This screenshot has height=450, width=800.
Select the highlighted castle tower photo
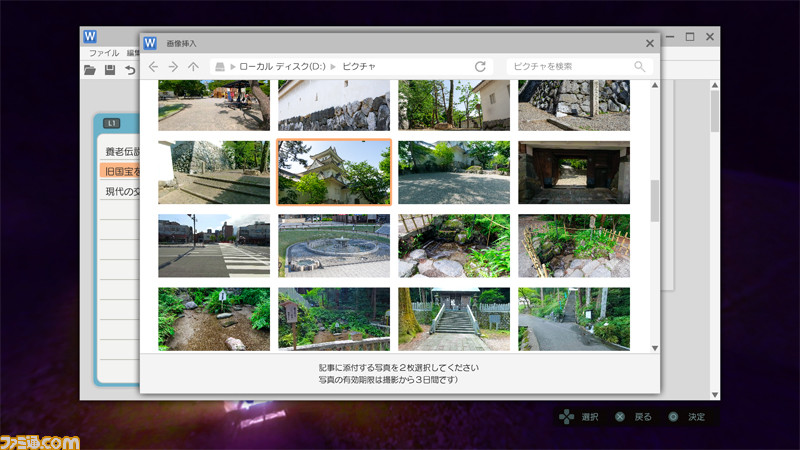pos(334,172)
